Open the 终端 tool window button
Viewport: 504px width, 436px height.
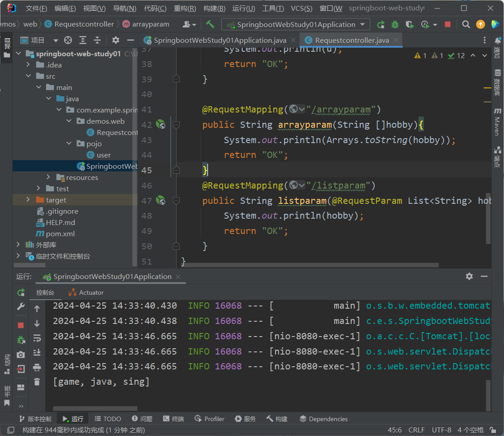point(173,419)
